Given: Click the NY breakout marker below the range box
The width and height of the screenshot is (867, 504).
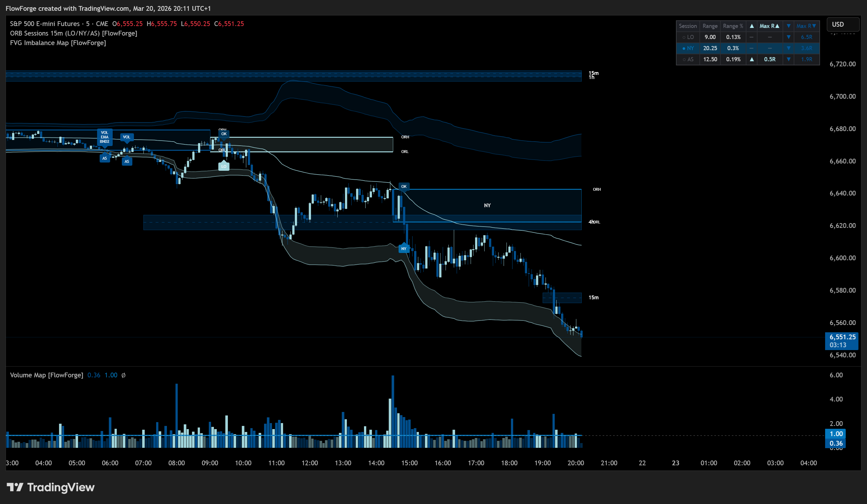Looking at the screenshot, I should coord(404,249).
